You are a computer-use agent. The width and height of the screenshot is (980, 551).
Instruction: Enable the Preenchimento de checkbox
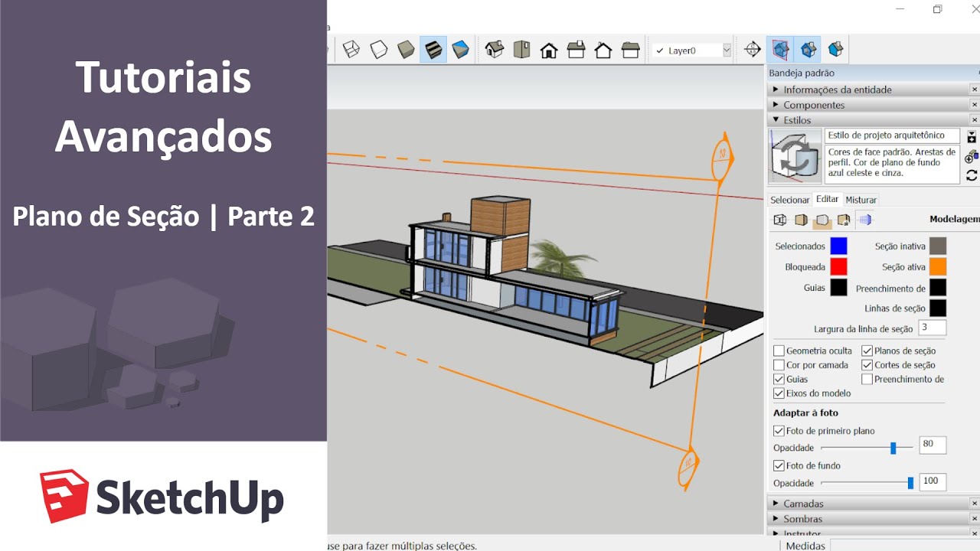(x=867, y=379)
